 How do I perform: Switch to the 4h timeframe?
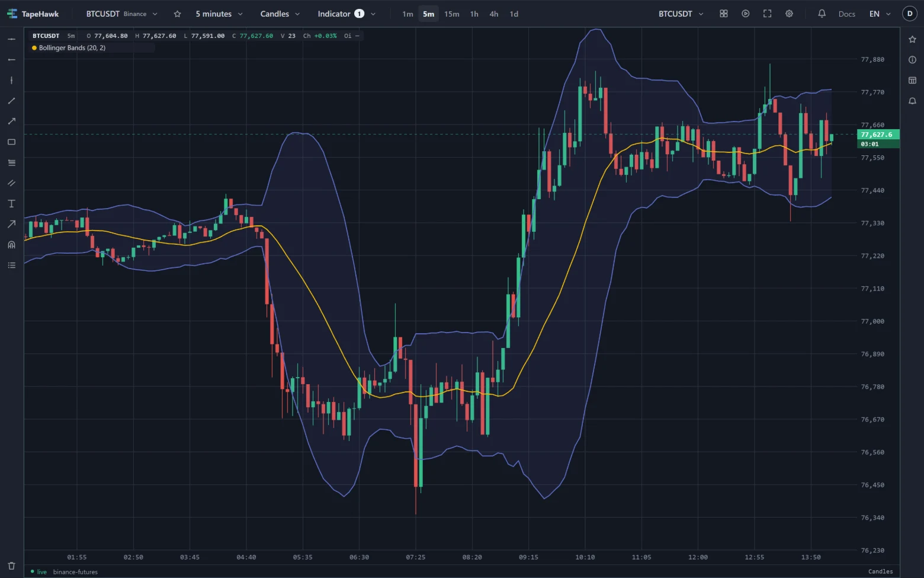[x=494, y=14]
